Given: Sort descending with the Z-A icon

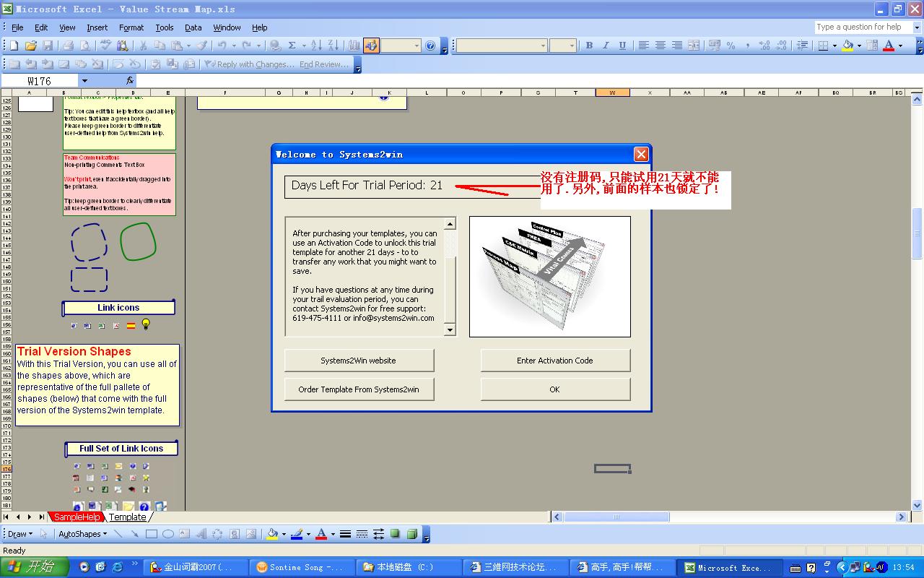Looking at the screenshot, I should click(x=333, y=46).
